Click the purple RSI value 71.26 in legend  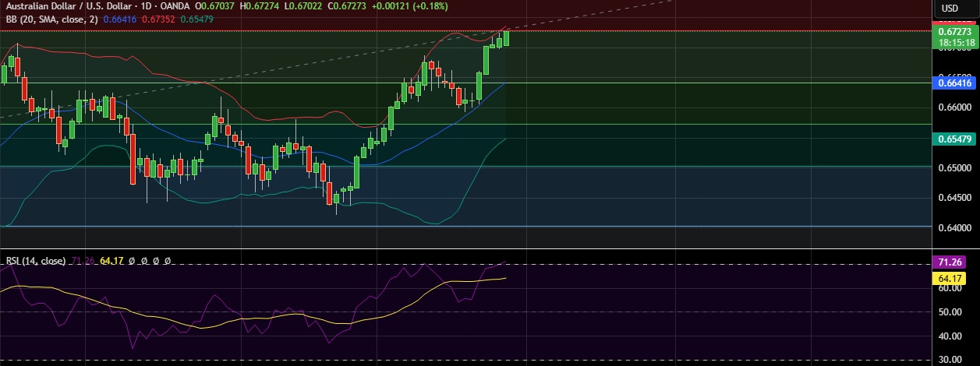click(83, 261)
